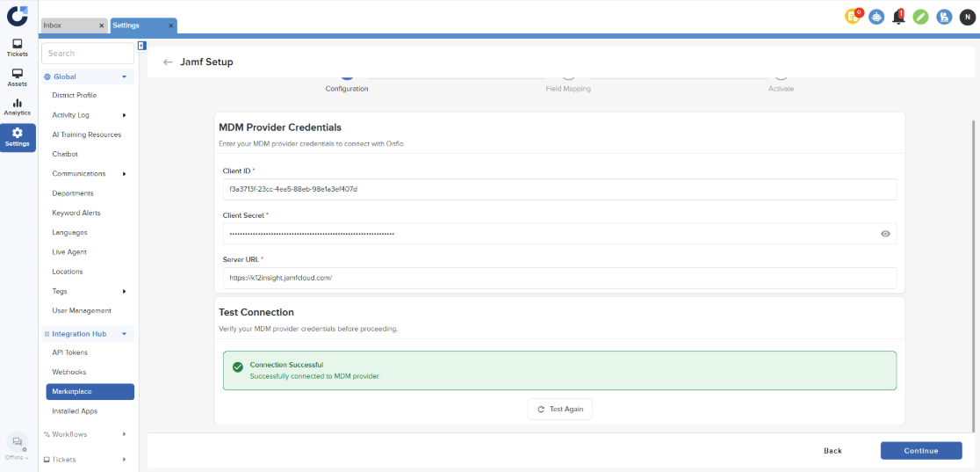Viewport: 980px width, 472px height.
Task: Collapse the settings sidebar panel
Action: click(142, 46)
